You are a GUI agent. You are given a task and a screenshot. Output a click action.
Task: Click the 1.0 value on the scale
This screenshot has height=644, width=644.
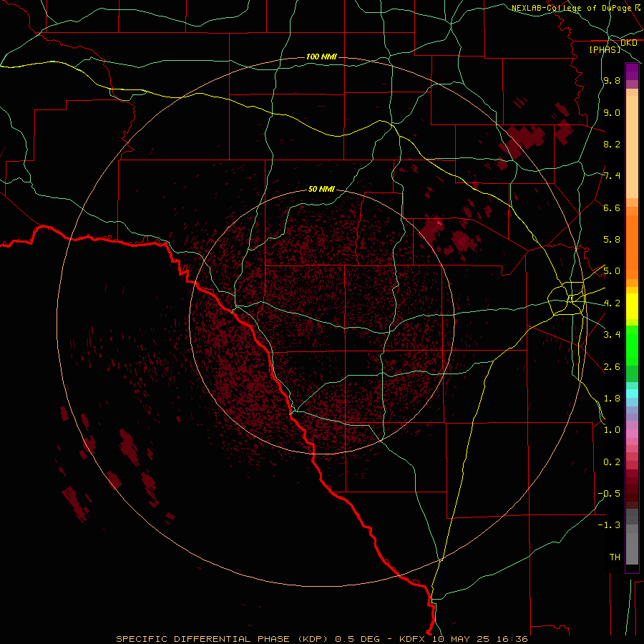coord(612,430)
